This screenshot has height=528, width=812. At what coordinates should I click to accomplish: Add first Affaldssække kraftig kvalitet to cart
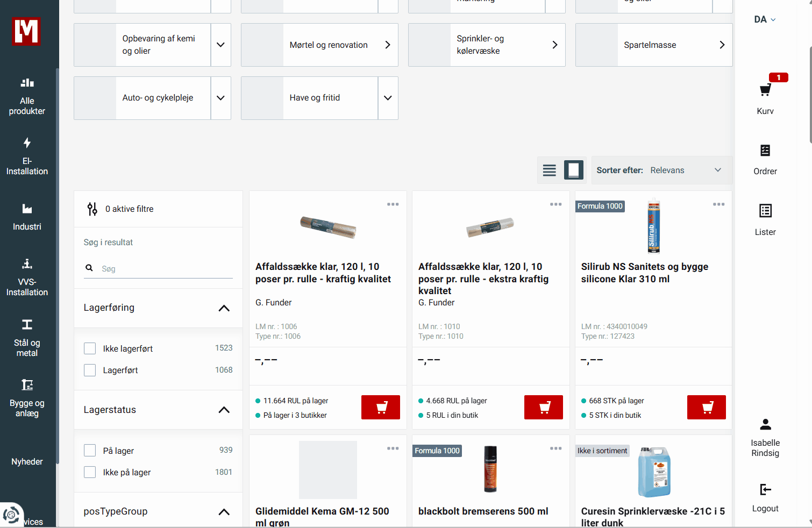380,408
